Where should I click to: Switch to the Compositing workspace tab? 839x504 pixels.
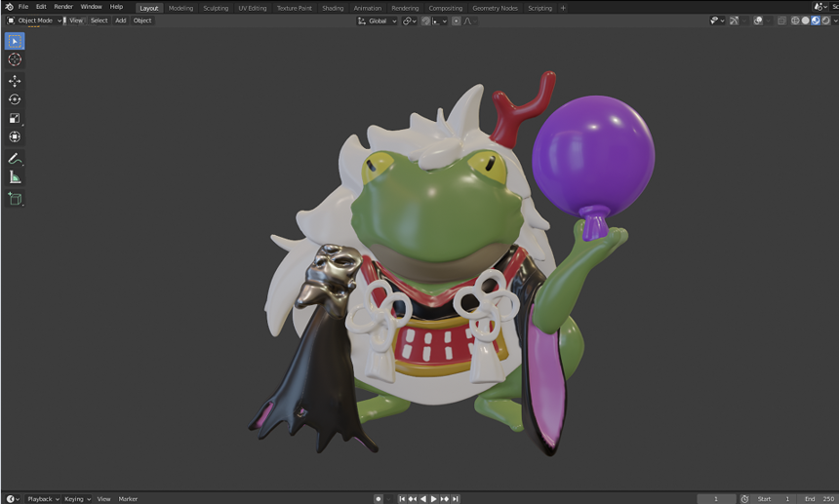pos(446,8)
